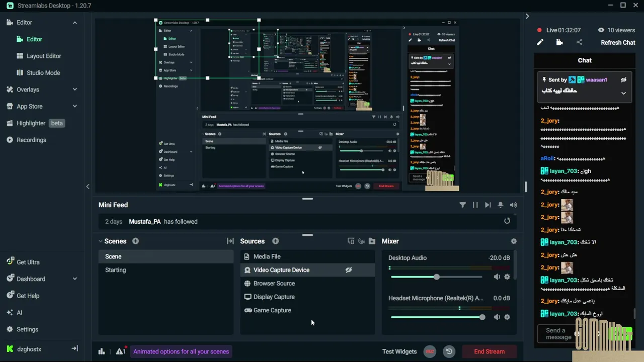Show the hidden Video Capture Device

tap(349, 270)
